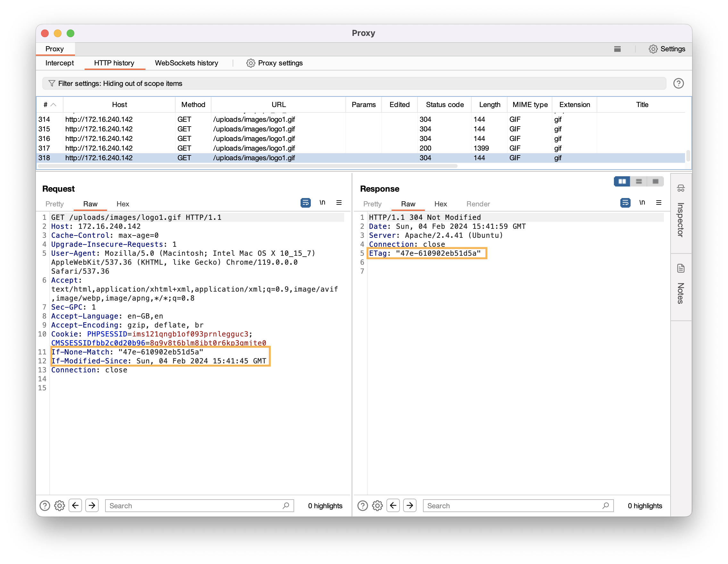The height and width of the screenshot is (564, 728).
Task: Open filter settings bar
Action: pos(354,83)
